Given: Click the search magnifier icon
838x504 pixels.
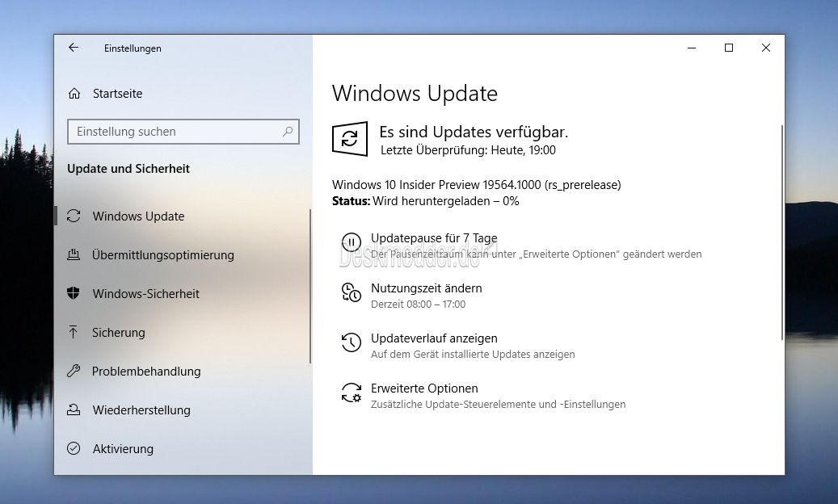Looking at the screenshot, I should point(288,132).
